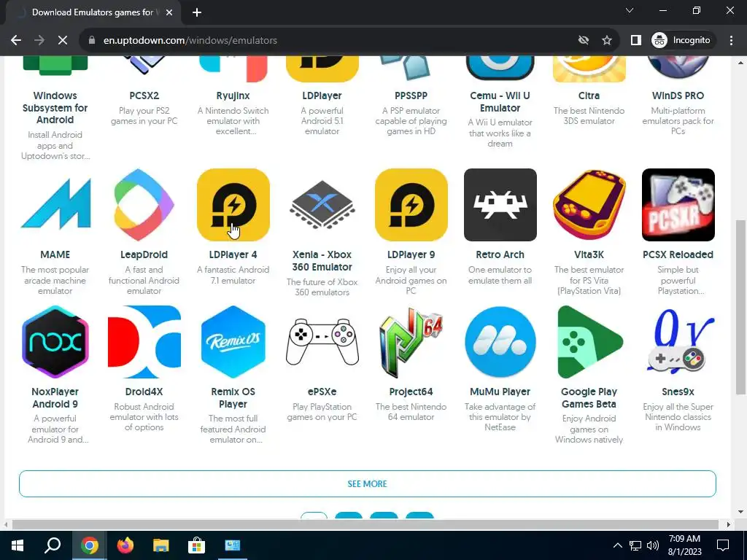The image size is (747, 560).
Task: Click 'Robust Android emulator with lots of options' text
Action: (x=144, y=417)
